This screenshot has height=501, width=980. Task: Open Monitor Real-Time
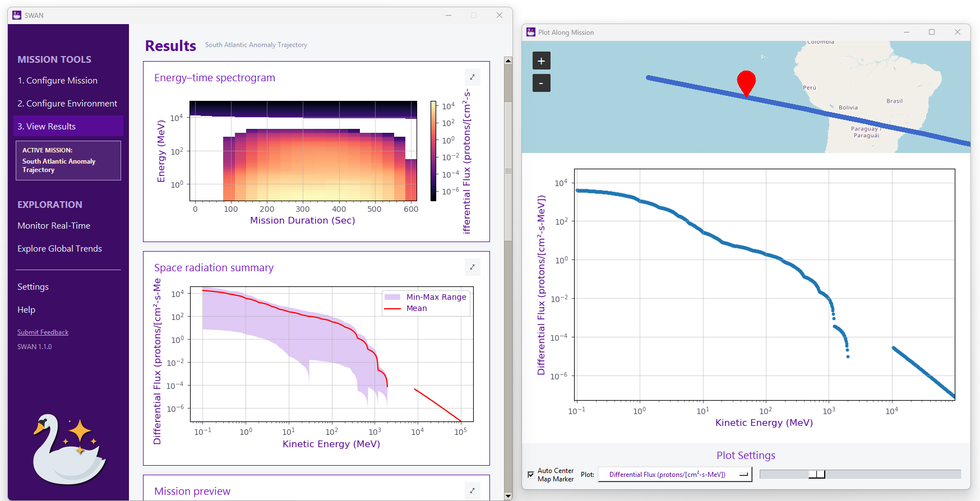coord(54,226)
